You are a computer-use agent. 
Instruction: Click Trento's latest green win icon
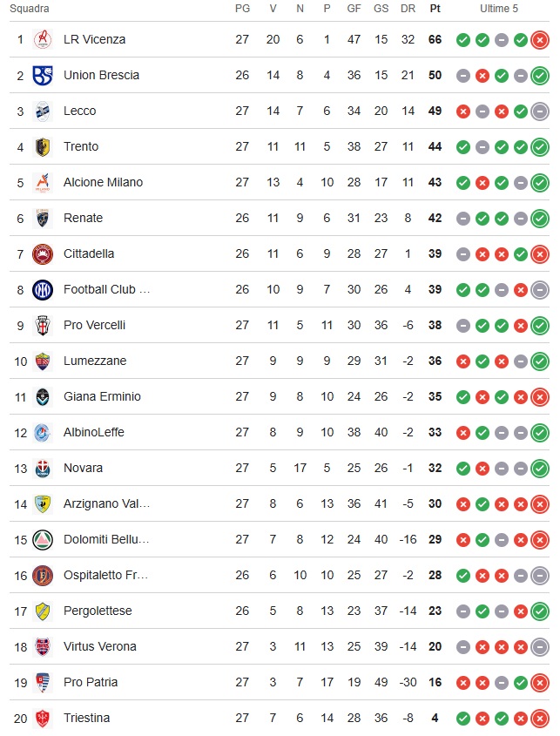540,146
